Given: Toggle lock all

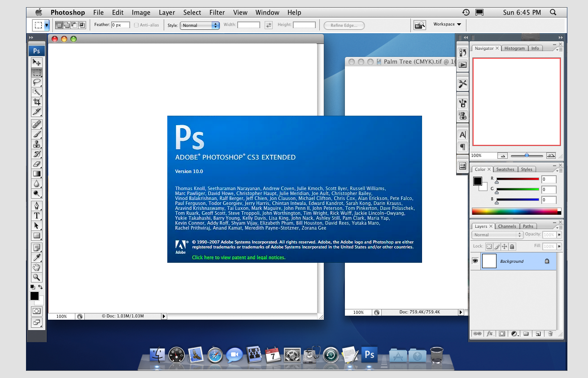Looking at the screenshot, I should 512,247.
